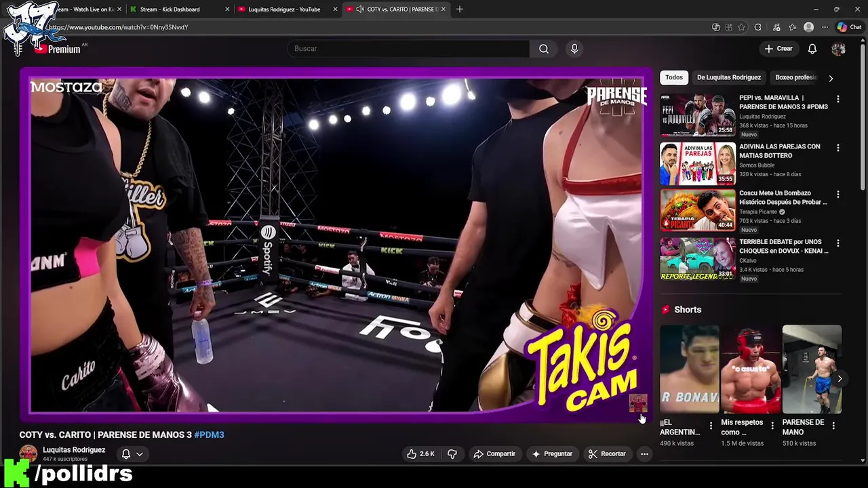Open options menu for PEPI vs. MARAVILLA
Viewport: 868px width, 488px height.
click(837, 99)
